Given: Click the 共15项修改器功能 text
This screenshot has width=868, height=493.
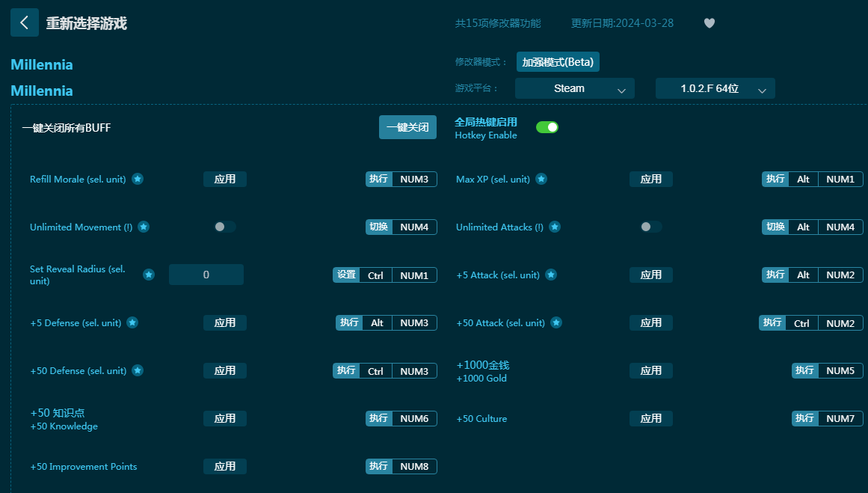Looking at the screenshot, I should 498,23.
